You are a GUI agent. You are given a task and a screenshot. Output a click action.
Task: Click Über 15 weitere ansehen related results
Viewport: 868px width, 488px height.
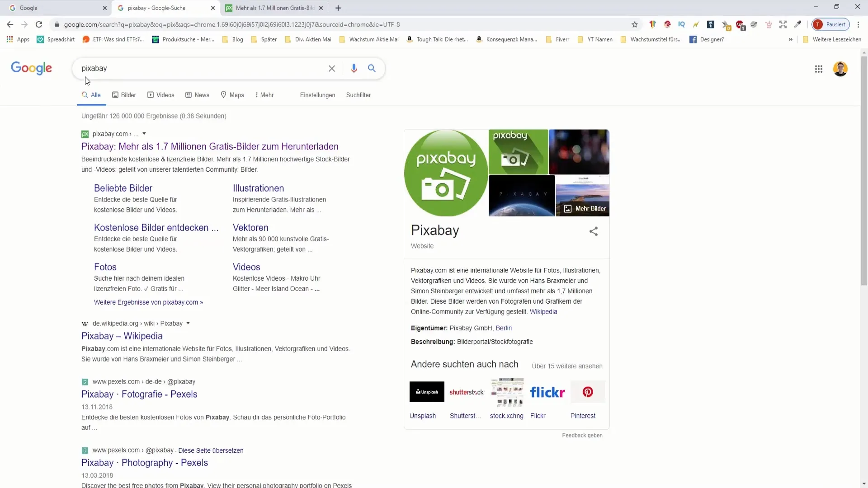(567, 366)
